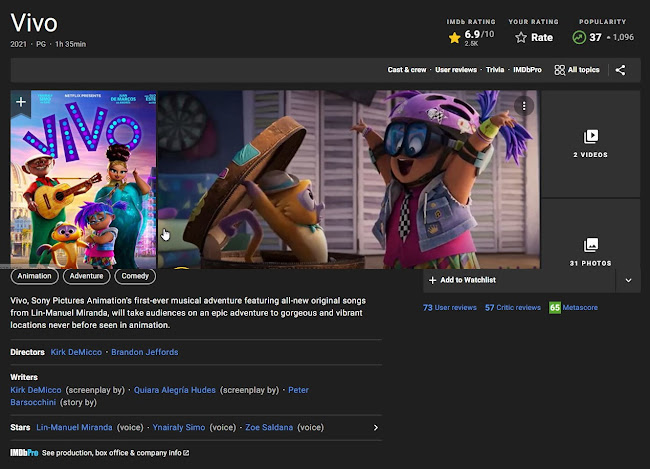650x469 pixels.
Task: Click the Writers label
Action: [x=24, y=377]
